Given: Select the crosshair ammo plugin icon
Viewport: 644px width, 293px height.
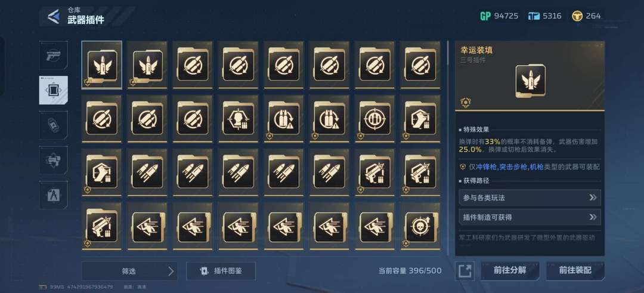Looking at the screenshot, I should (374, 119).
